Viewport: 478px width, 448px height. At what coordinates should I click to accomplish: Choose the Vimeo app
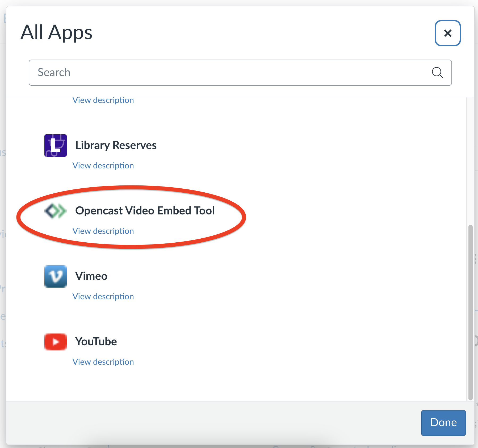(91, 276)
